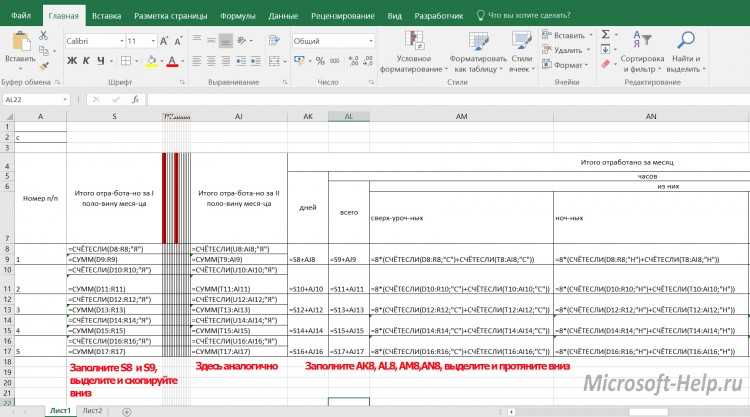Screen dimensions: 750x417
Task: Click Decrease Indent icon
Action: click(x=241, y=61)
